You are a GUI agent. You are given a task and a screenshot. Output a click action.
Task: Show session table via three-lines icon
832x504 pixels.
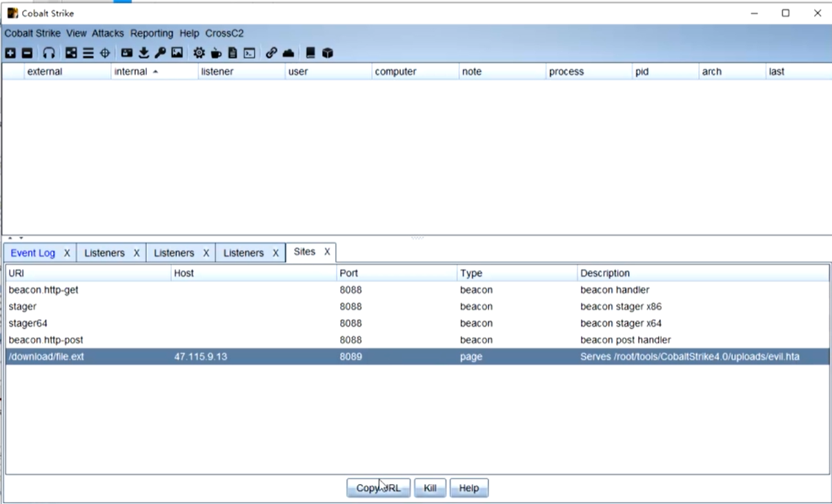(x=88, y=53)
